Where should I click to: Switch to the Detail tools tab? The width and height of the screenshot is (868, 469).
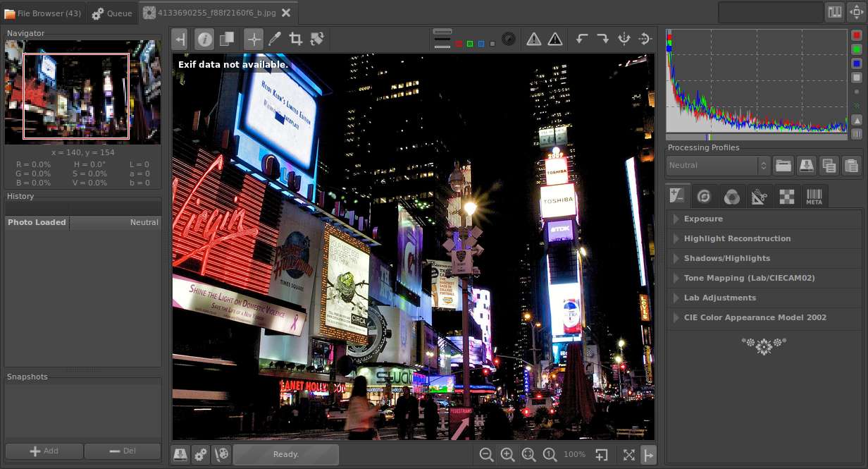click(x=704, y=196)
